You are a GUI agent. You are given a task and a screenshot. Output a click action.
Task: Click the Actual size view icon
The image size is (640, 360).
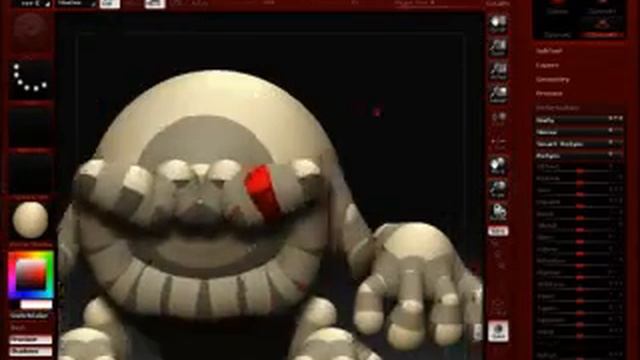498,71
